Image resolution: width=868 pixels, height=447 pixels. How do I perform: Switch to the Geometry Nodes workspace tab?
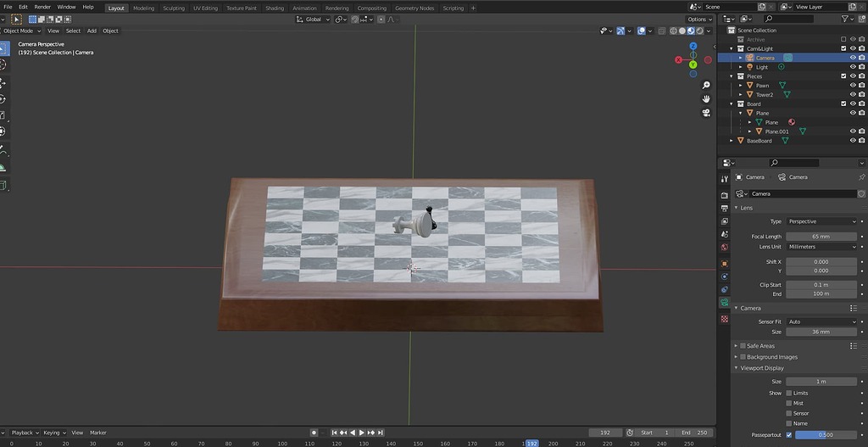[415, 8]
